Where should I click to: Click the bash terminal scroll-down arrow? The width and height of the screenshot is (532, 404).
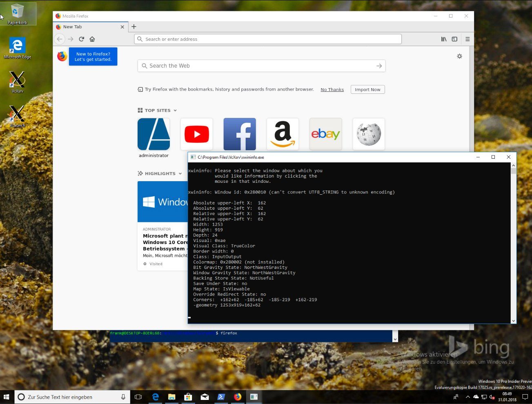click(395, 339)
